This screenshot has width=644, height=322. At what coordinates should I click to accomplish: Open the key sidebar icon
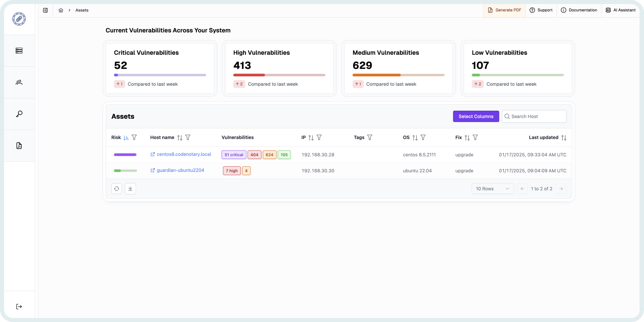click(x=19, y=114)
